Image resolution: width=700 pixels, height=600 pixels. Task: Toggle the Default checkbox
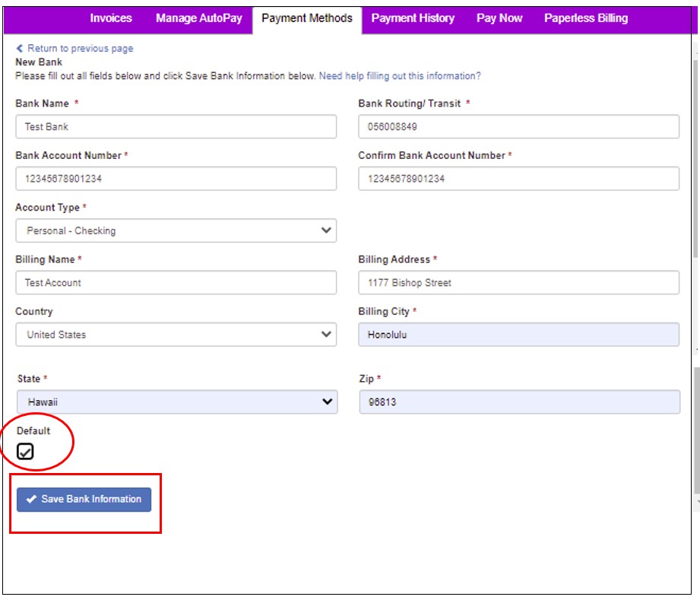coord(25,451)
